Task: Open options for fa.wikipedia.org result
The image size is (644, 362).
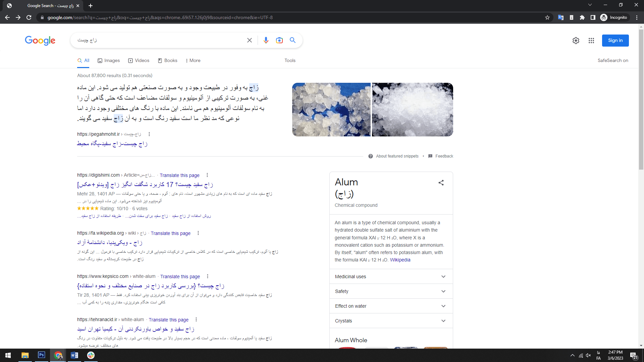Action: [x=198, y=233]
